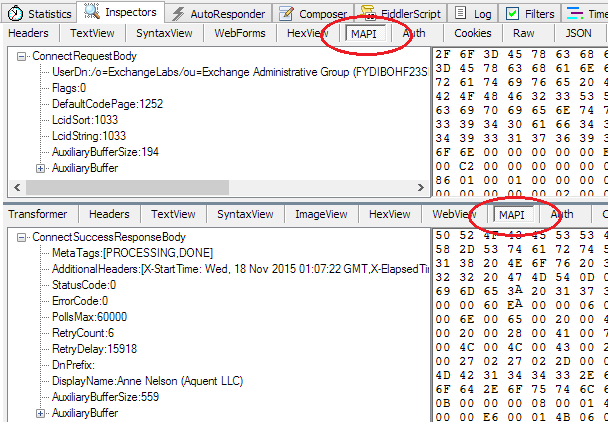Click the response hex dump pane
This screenshot has width=608, height=422.
pyautogui.click(x=520, y=325)
